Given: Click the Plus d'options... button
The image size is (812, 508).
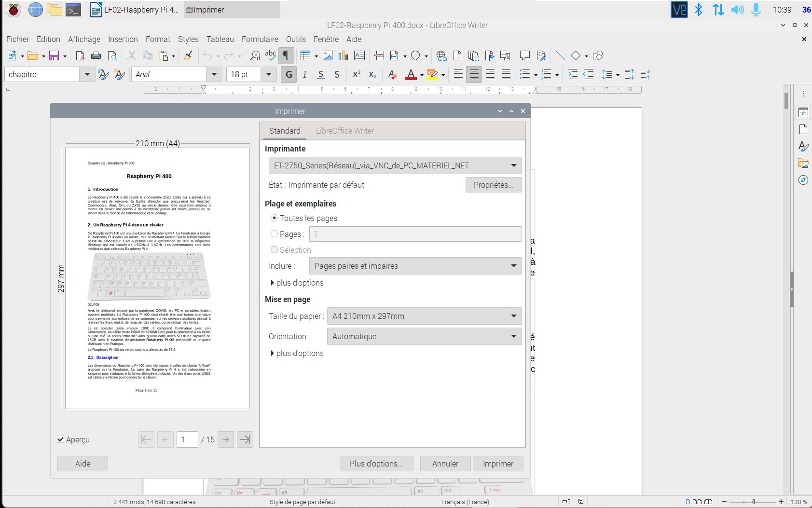Looking at the screenshot, I should coord(376,464).
